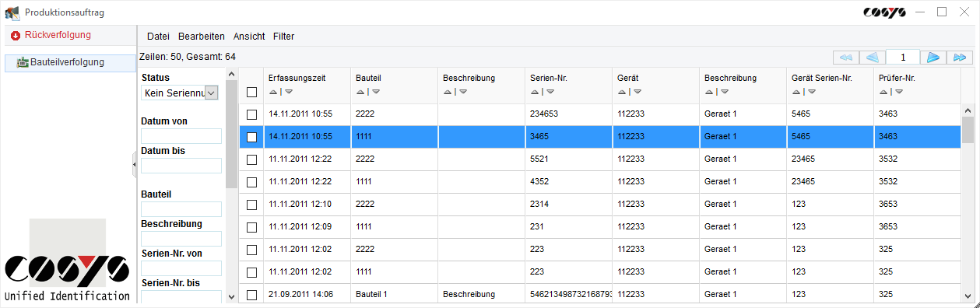Click the Zeilen: 50, Gesamt: 64 status text
The width and height of the screenshot is (980, 308).
click(187, 57)
